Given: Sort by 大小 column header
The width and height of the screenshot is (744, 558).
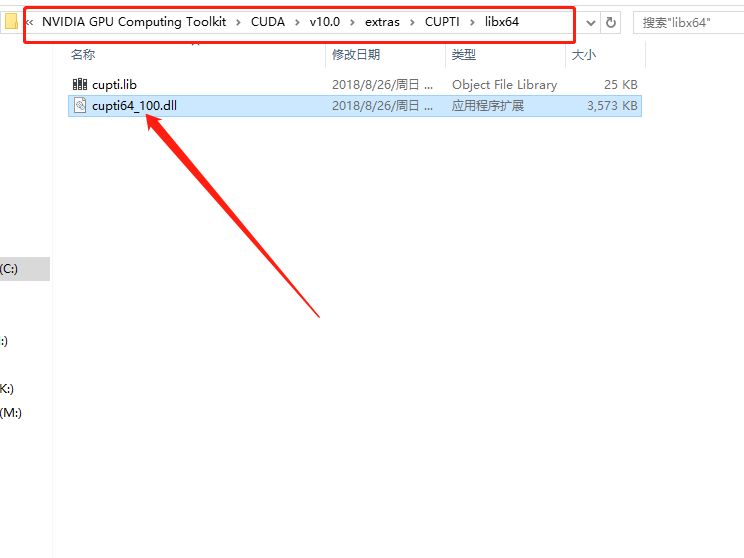Looking at the screenshot, I should tap(583, 55).
